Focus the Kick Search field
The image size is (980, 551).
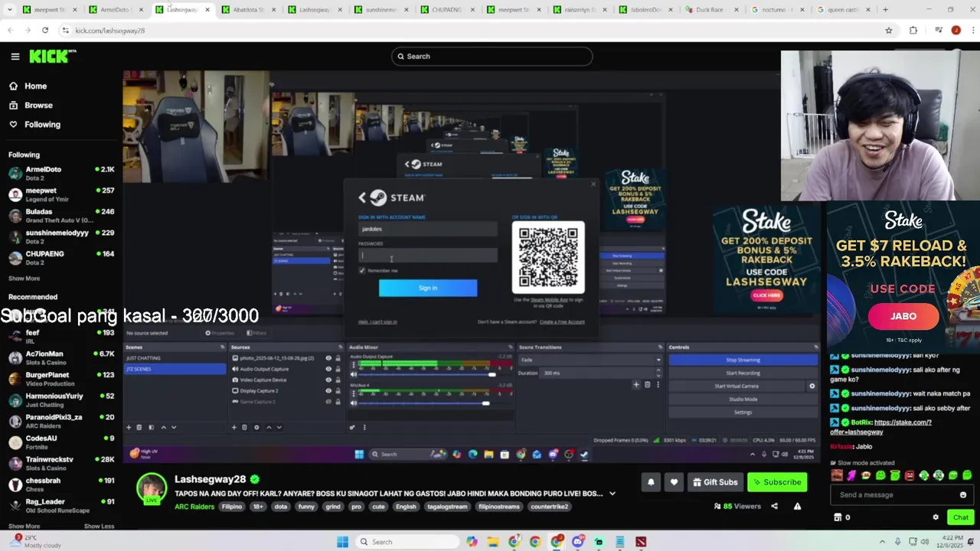[492, 56]
